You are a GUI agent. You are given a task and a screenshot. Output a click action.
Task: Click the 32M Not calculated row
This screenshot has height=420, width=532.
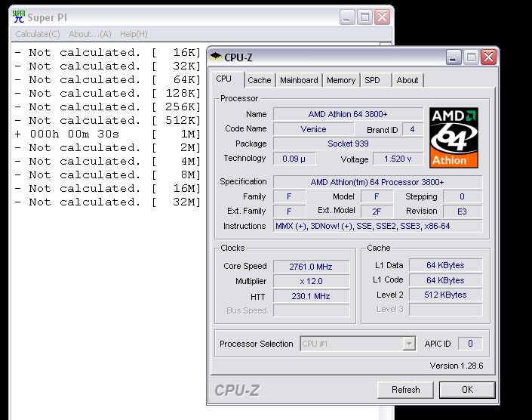coord(108,202)
